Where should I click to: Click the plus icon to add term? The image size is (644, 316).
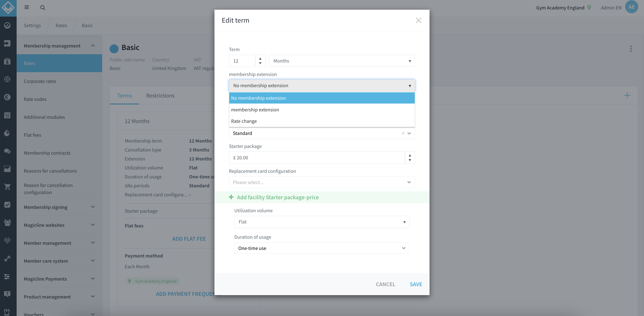coord(627,95)
